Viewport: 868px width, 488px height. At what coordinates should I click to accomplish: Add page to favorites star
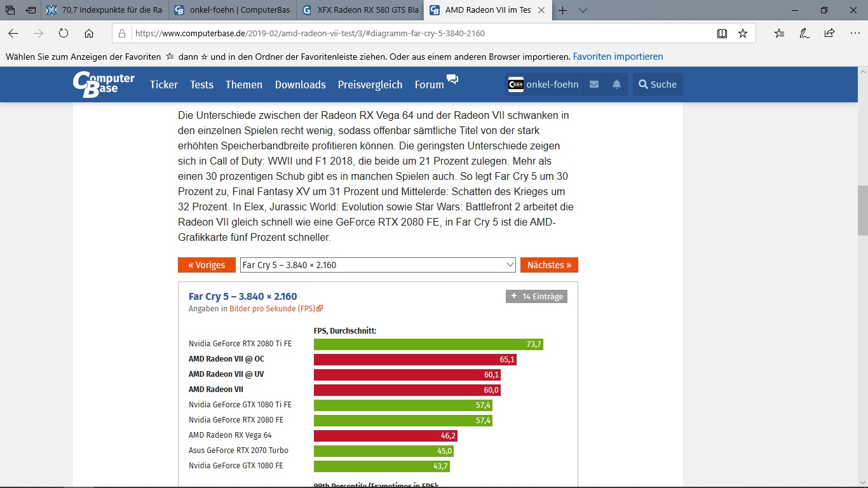(743, 34)
